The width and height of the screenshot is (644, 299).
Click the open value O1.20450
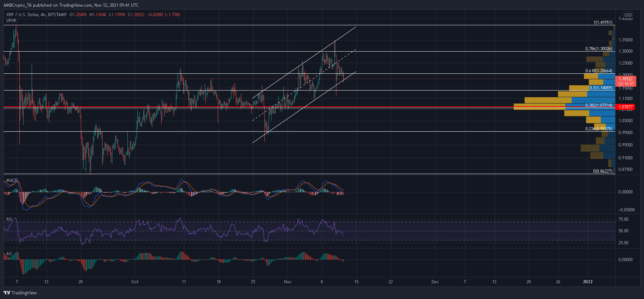point(78,15)
